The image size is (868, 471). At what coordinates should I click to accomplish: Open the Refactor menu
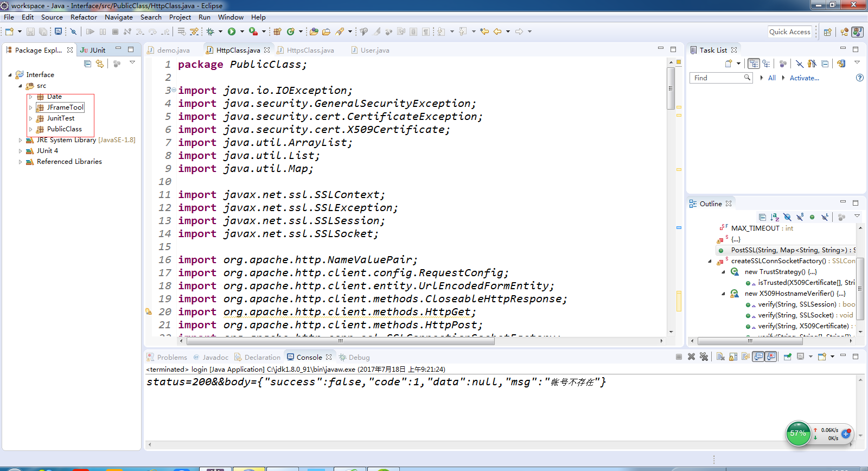[x=84, y=17]
